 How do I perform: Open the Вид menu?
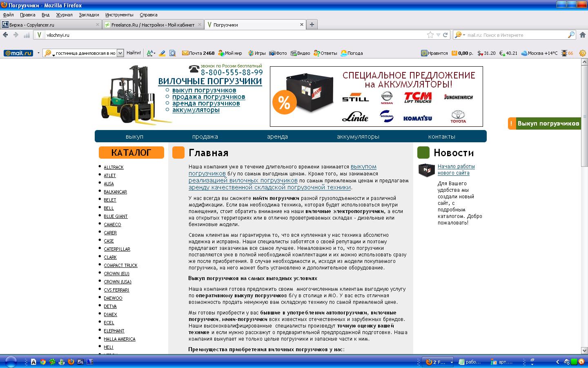[45, 15]
